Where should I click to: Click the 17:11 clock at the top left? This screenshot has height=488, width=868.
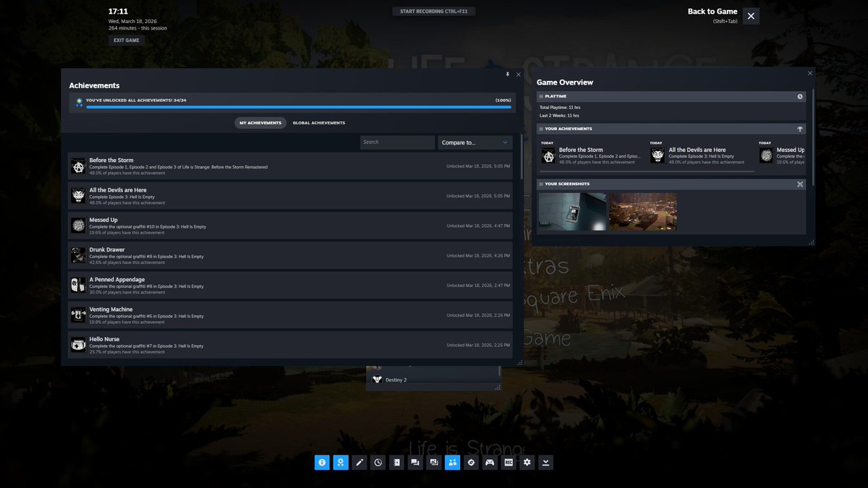pos(119,12)
